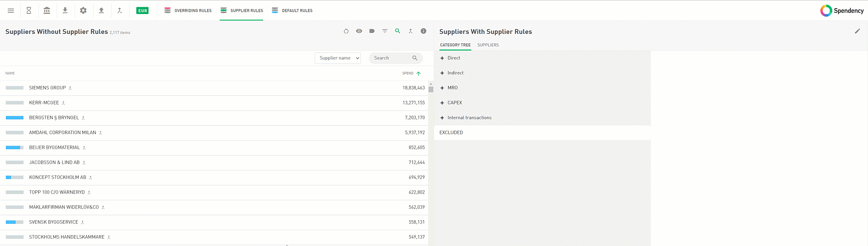Viewport: 868px width, 246px height.
Task: Click the filter list icon
Action: coord(385,31)
